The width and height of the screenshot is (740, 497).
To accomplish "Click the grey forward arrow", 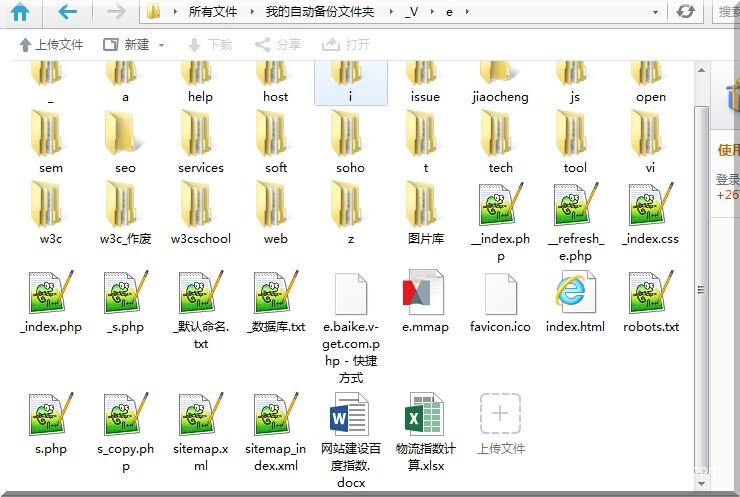I will pos(116,11).
